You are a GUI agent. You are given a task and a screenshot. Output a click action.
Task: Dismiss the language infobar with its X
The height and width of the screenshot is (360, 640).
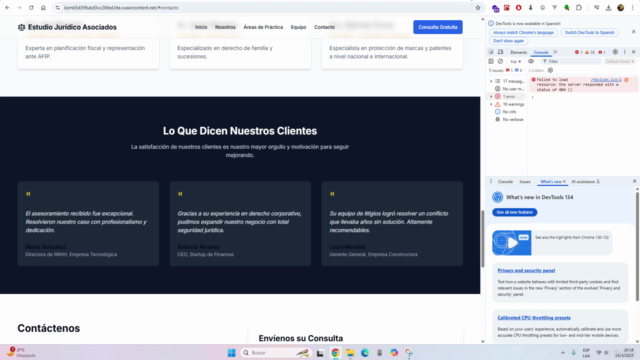633,32
